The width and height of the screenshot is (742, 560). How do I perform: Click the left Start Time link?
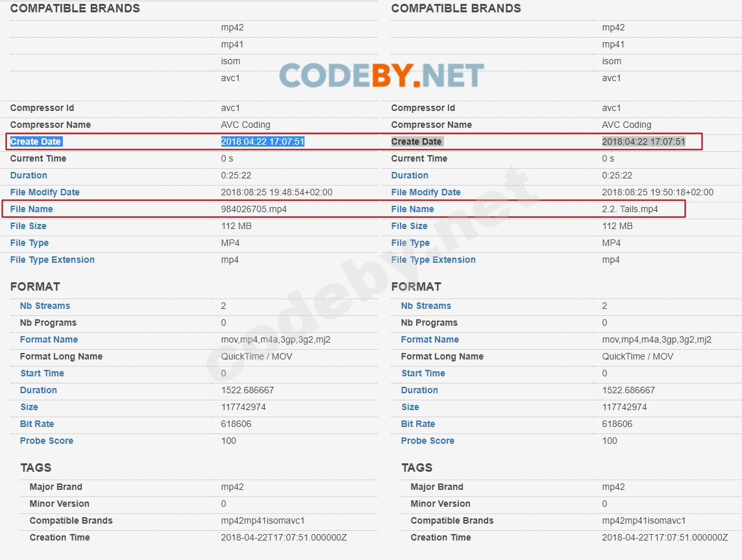tap(42, 373)
